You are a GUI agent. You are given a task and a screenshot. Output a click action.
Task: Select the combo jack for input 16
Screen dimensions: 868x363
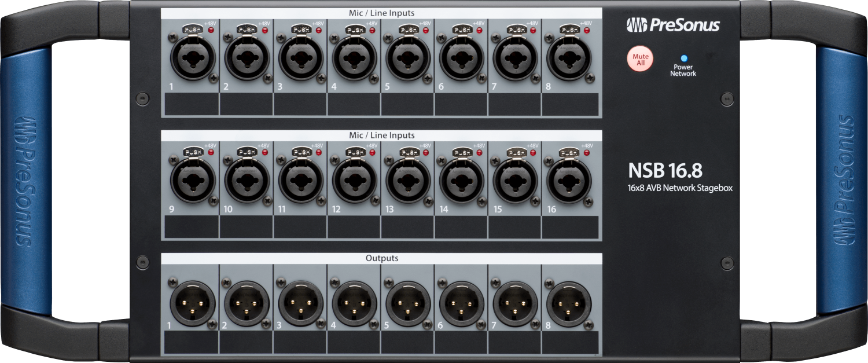click(569, 180)
